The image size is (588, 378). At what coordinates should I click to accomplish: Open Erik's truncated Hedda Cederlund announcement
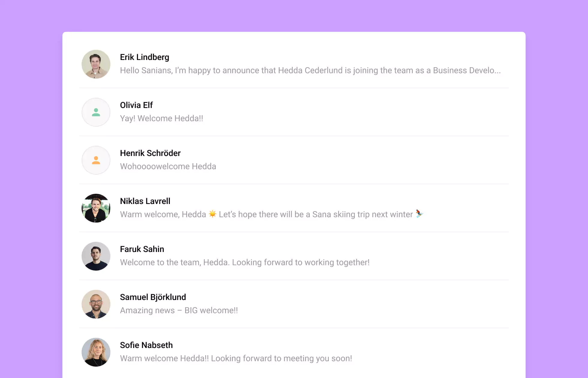(x=310, y=70)
